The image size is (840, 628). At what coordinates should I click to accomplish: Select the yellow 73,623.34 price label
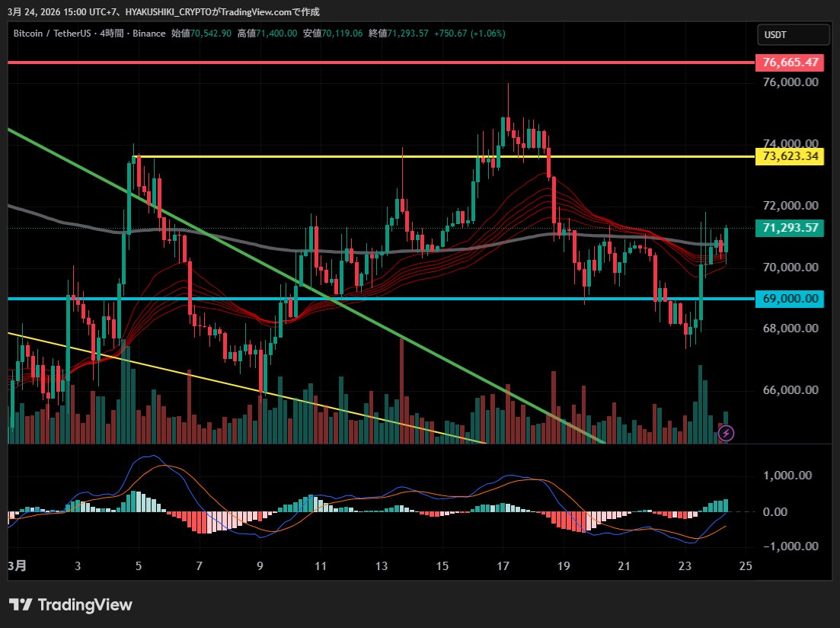(790, 156)
